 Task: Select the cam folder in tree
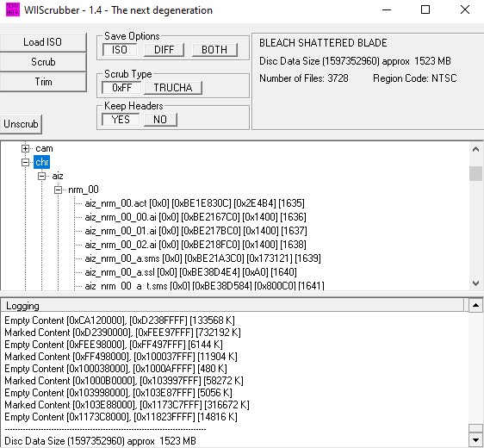point(44,148)
